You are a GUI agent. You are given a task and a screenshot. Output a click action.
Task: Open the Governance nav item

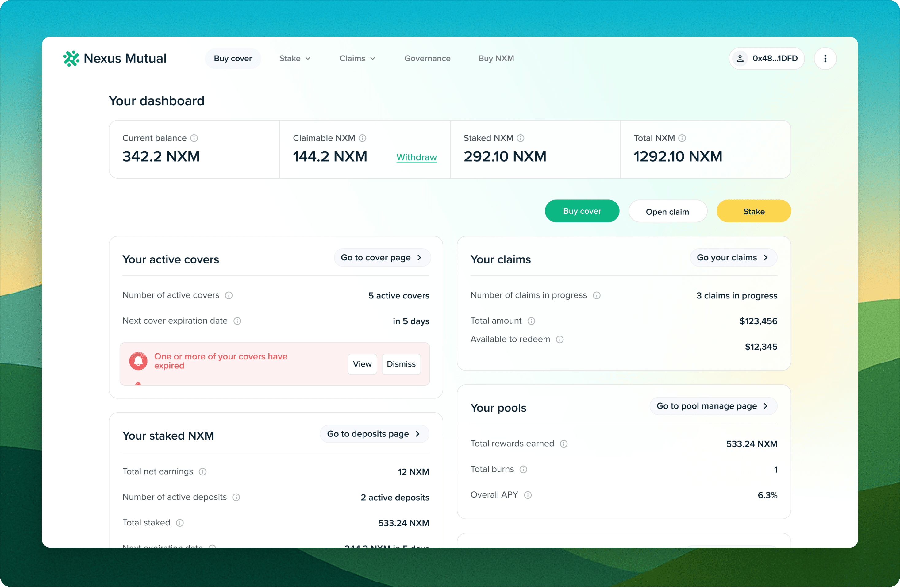pyautogui.click(x=427, y=59)
